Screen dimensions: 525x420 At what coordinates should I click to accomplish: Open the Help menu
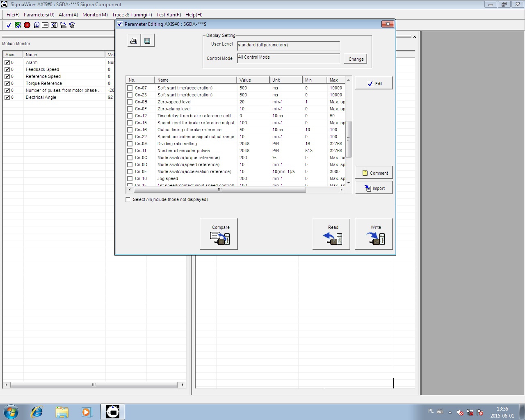click(194, 15)
